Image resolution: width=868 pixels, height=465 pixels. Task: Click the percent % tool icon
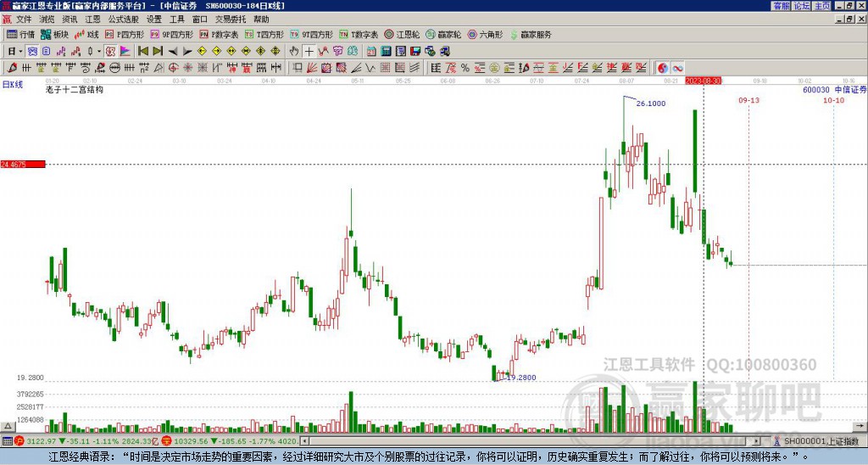pyautogui.click(x=465, y=68)
